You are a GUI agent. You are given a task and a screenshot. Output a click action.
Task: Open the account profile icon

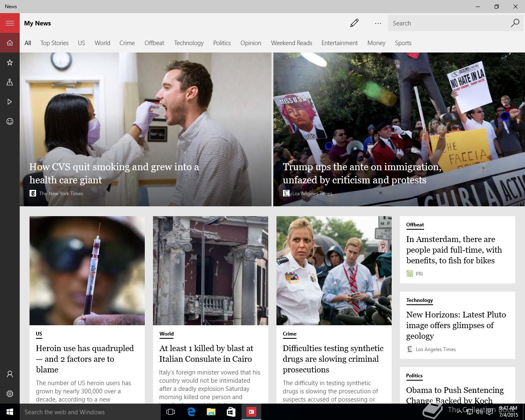coord(10,374)
